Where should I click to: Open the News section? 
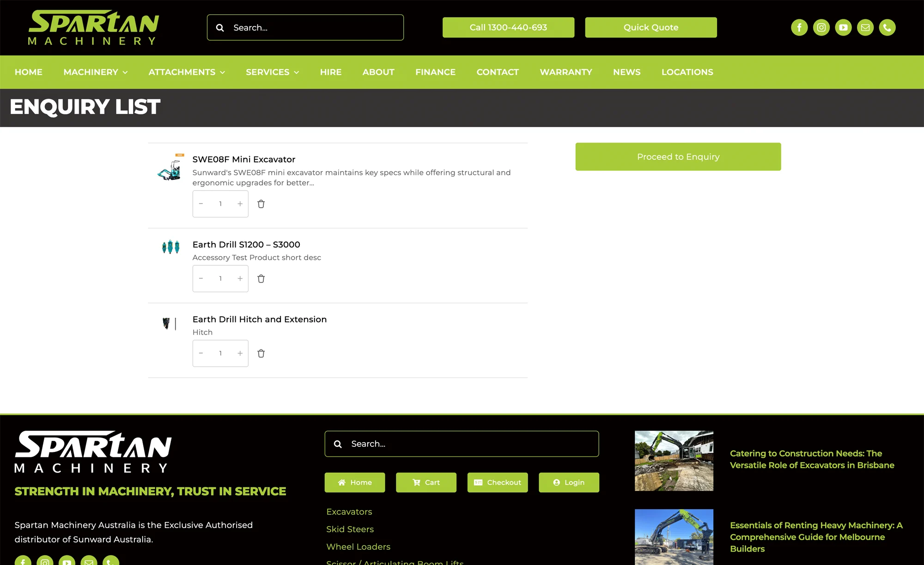coord(627,72)
